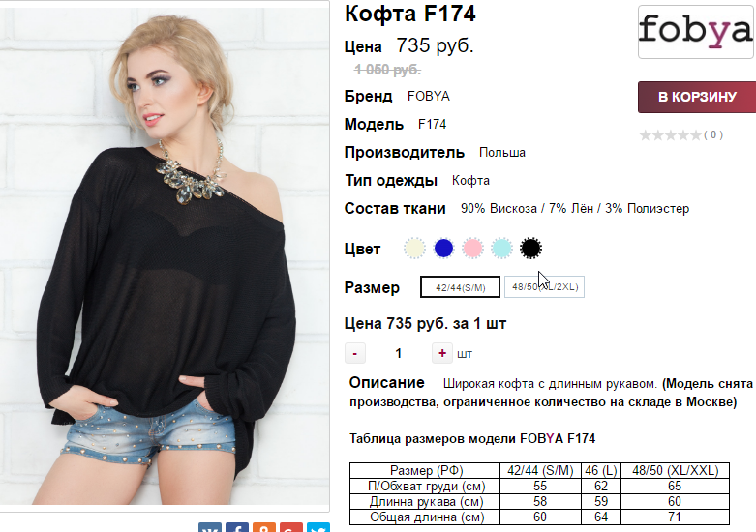
Task: Choose the light turquoise color swatch
Action: [501, 249]
